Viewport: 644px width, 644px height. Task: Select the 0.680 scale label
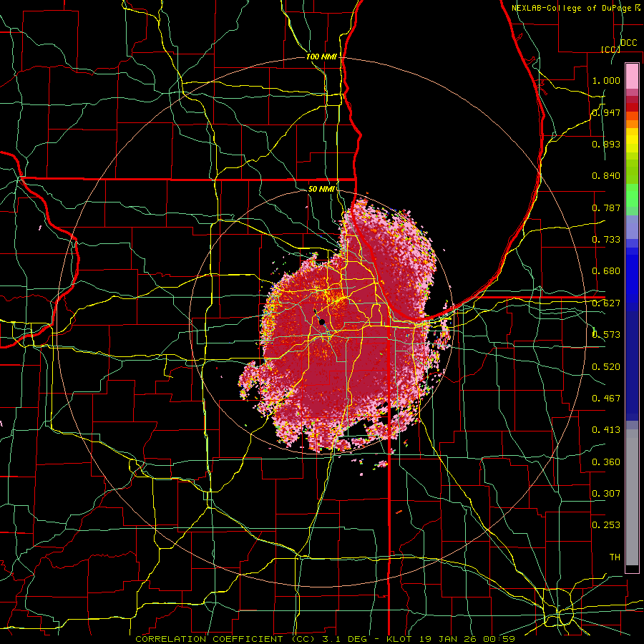pyautogui.click(x=606, y=271)
